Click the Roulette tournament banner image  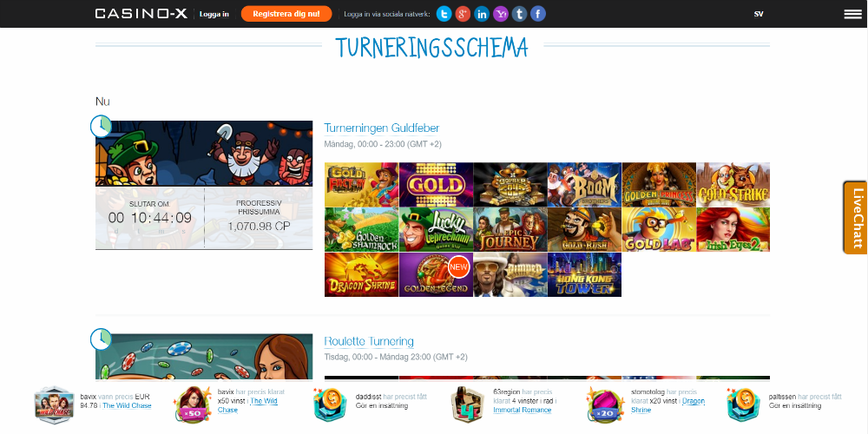204,357
